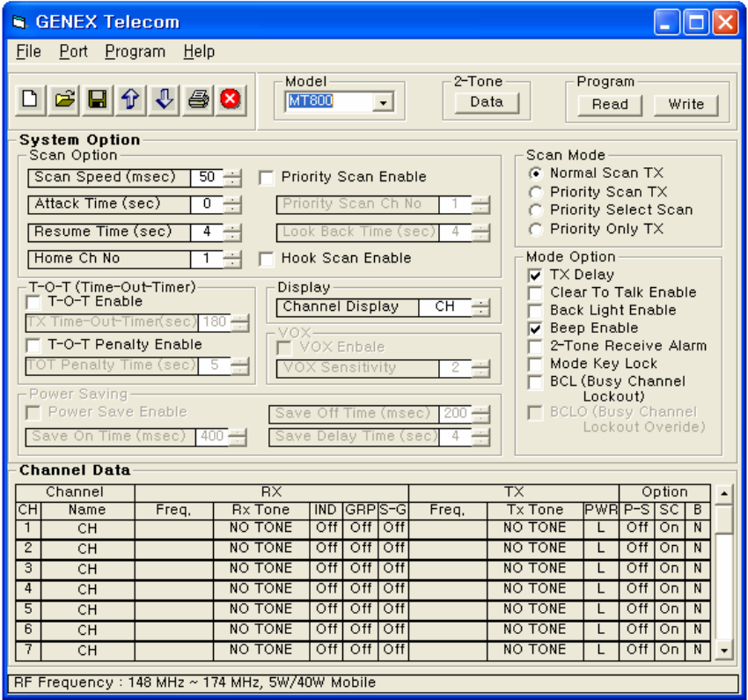Click channel 1 Rx Tone cell
The image size is (748, 700).
coord(261,528)
